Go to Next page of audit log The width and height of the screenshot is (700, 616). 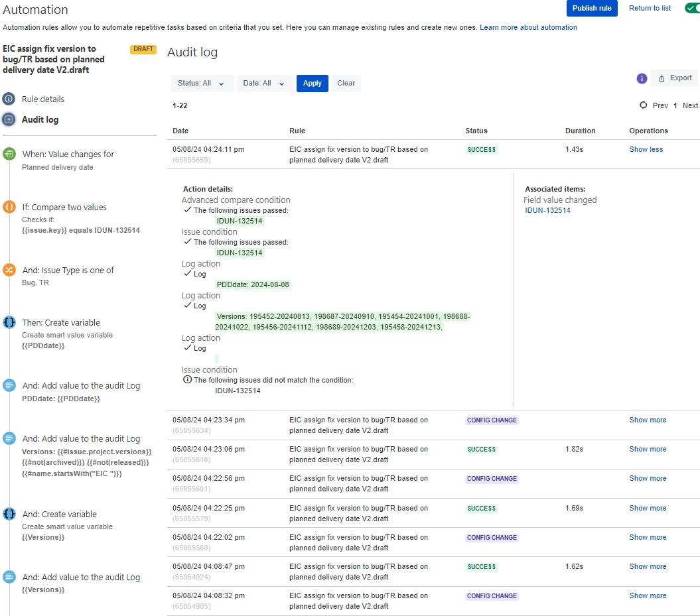click(690, 105)
